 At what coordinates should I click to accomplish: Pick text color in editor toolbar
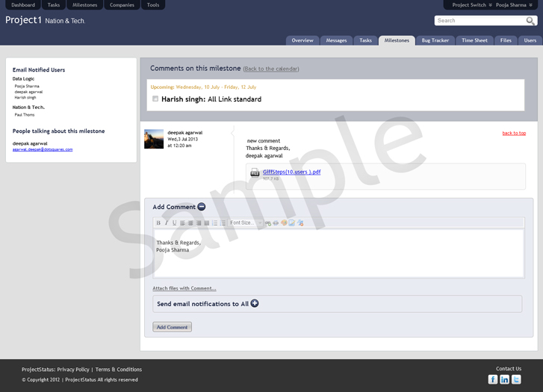(x=284, y=223)
